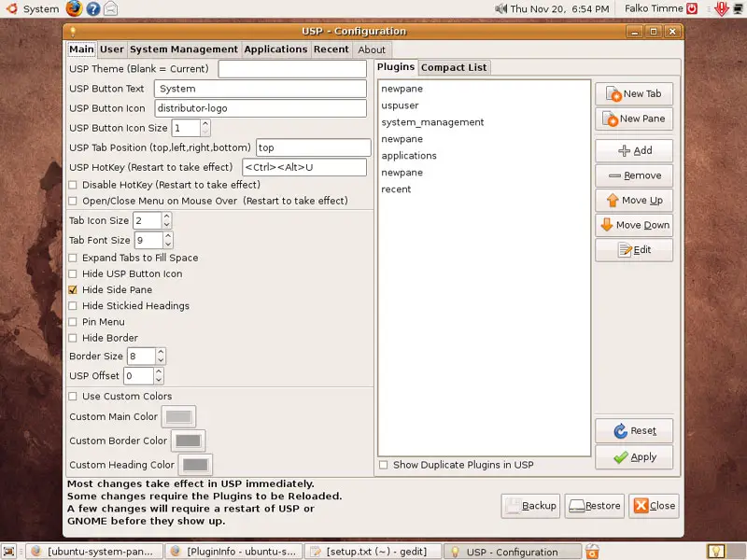This screenshot has width=747, height=560.
Task: Toggle Open/Close Menu on Mouse Over
Action: pyautogui.click(x=73, y=201)
